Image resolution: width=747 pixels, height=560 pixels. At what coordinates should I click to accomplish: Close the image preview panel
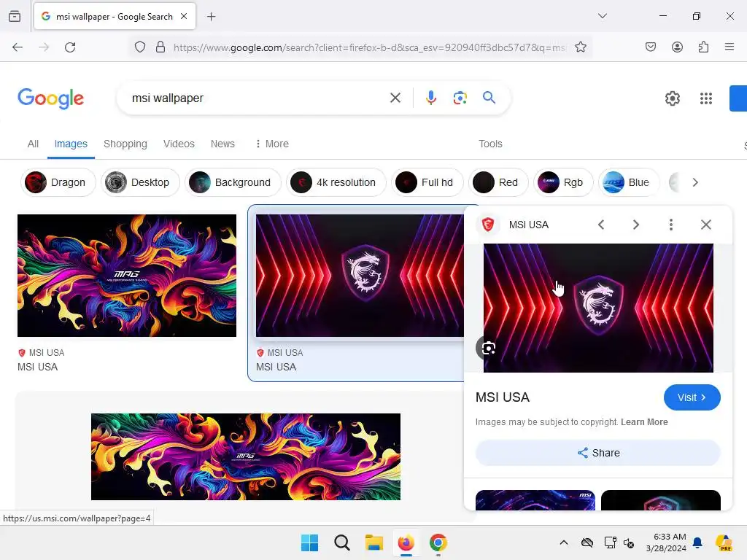point(706,225)
